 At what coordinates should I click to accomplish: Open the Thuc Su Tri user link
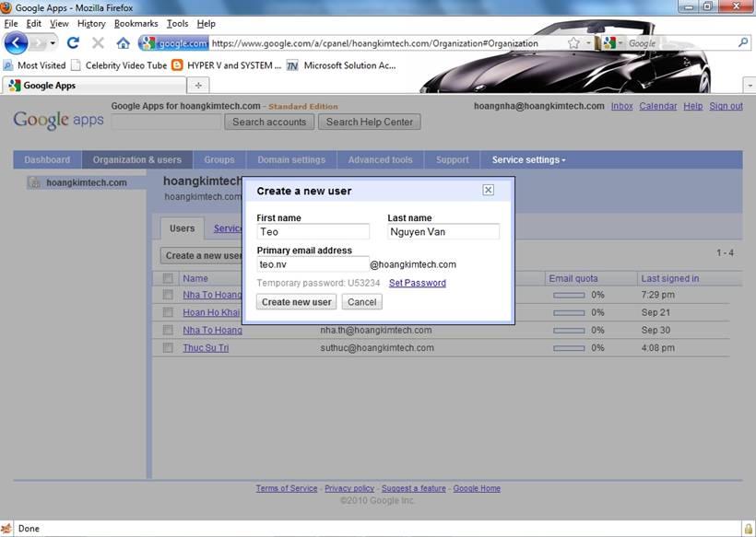tap(206, 348)
